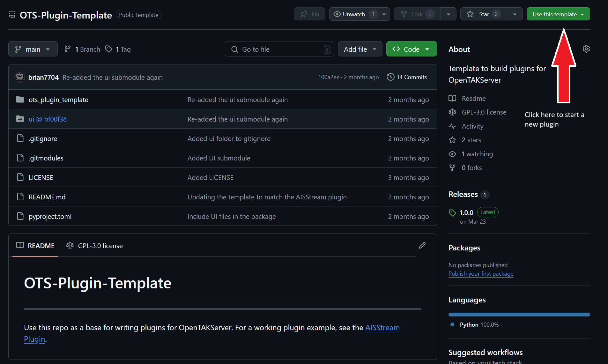Open the main branch selector

coord(33,49)
